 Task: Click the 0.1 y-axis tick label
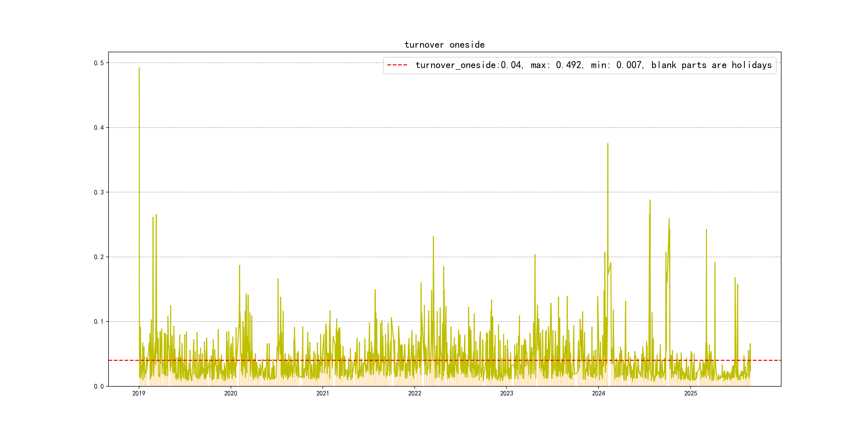(x=99, y=322)
